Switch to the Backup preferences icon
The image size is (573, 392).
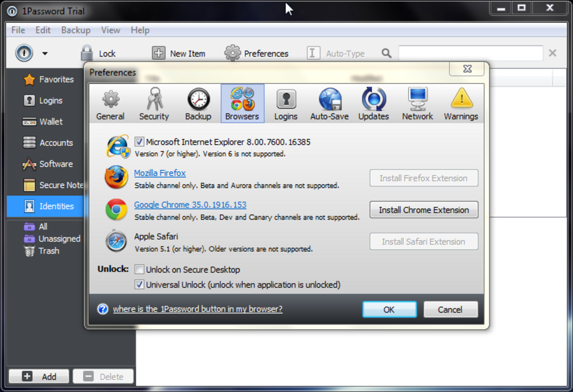click(x=198, y=103)
